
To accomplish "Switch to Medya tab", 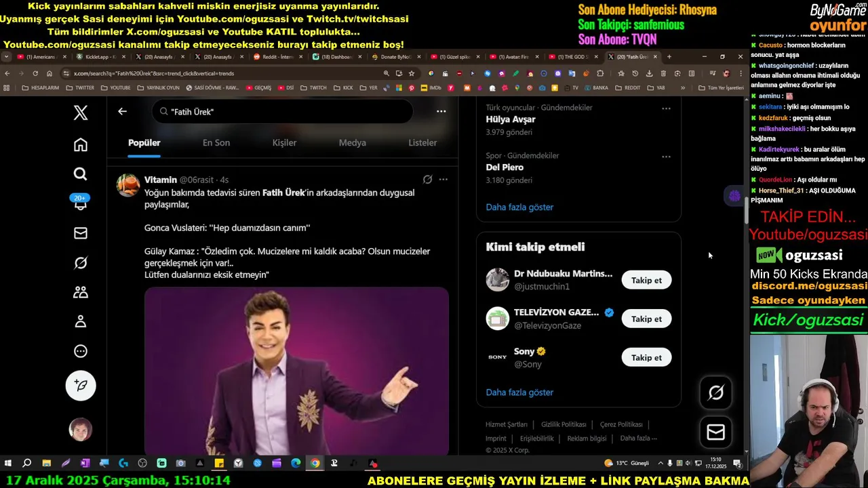I will point(353,142).
